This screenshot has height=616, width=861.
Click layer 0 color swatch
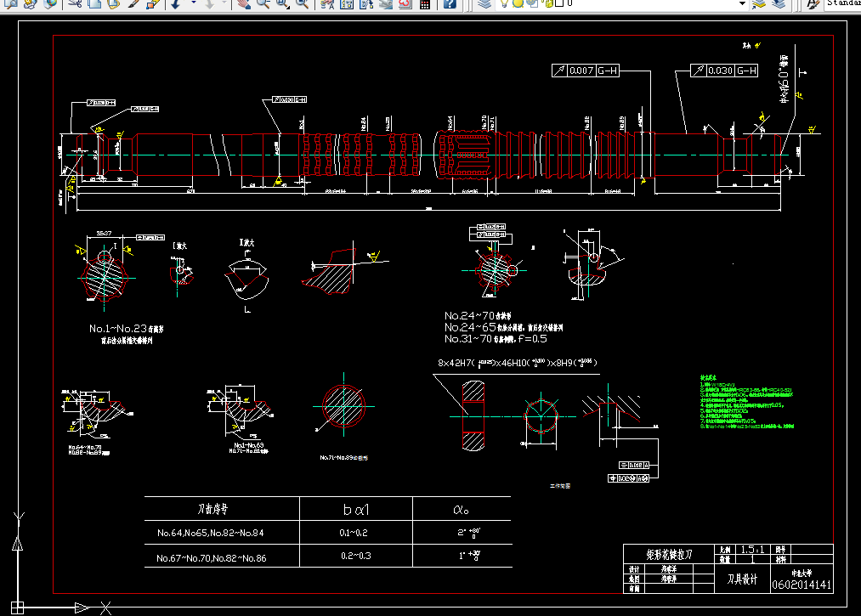tap(559, 3)
